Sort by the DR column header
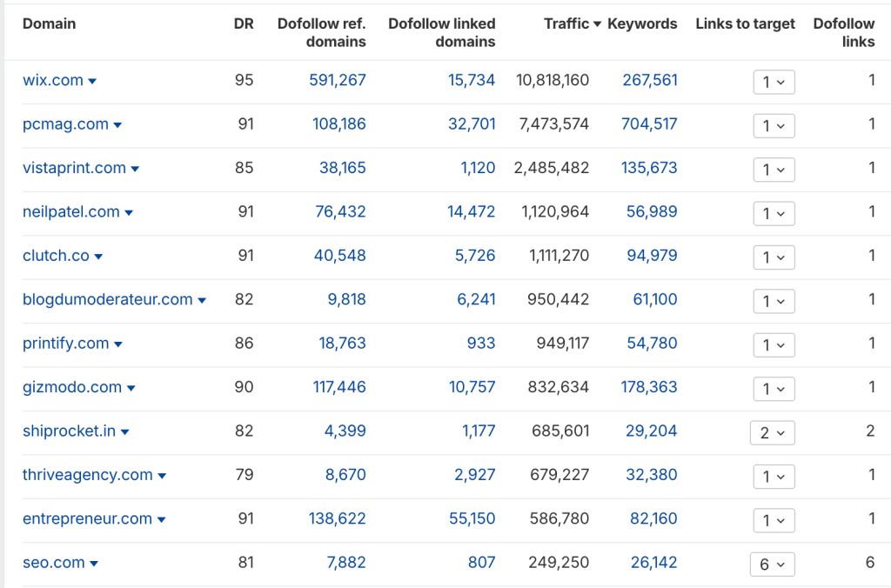Image resolution: width=891 pixels, height=588 pixels. 244,23
